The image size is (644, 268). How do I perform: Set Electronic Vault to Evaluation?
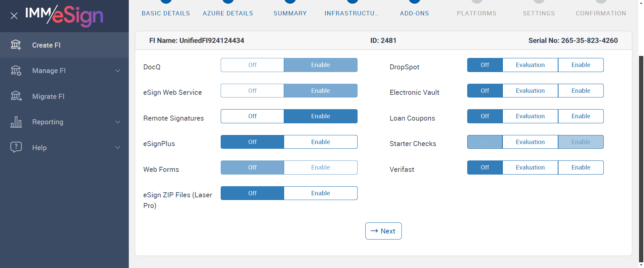pyautogui.click(x=530, y=91)
